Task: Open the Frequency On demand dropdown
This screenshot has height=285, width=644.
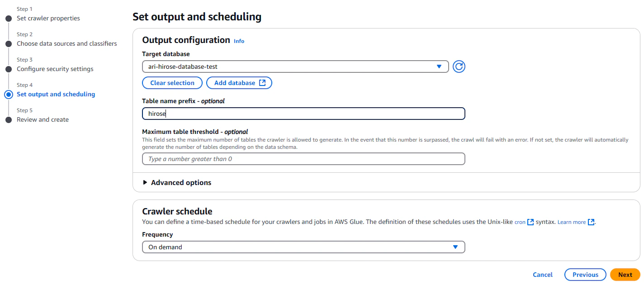Action: 303,247
